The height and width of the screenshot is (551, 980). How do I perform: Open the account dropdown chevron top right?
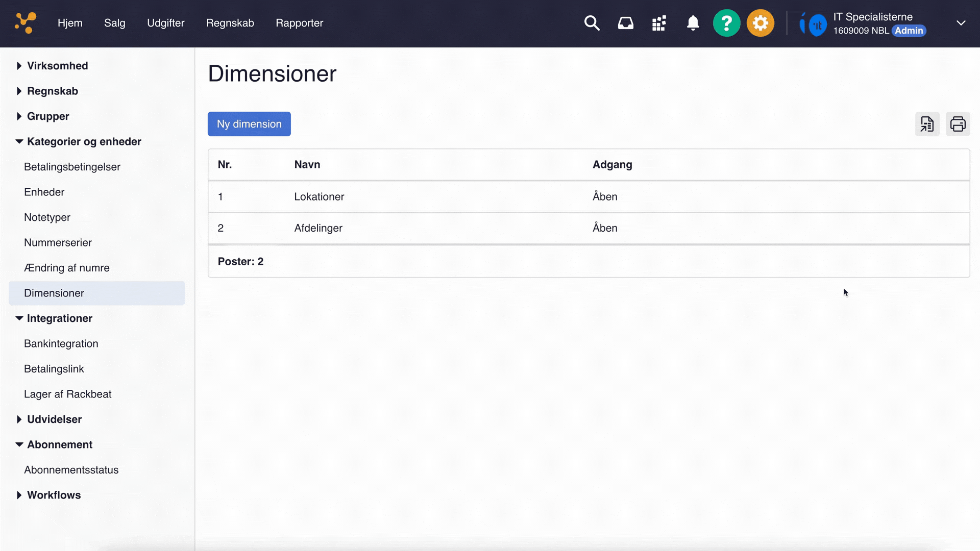(961, 23)
